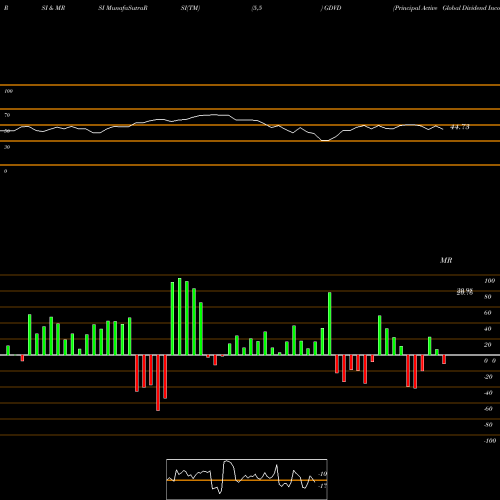500x500 pixels.
Task: Click the MR axis label 20
Action: (x=488, y=345)
